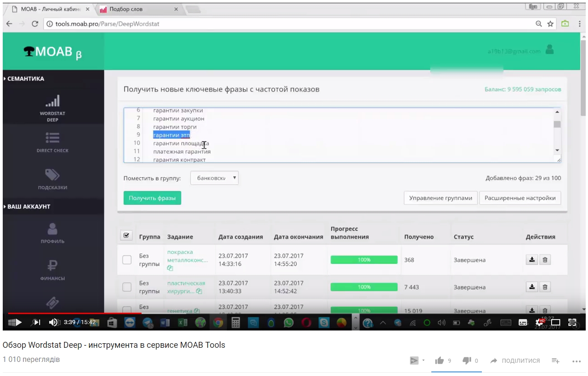Expand the channel icon dropdown arrow
Viewport: 588px width, 376px height.
pyautogui.click(x=424, y=361)
